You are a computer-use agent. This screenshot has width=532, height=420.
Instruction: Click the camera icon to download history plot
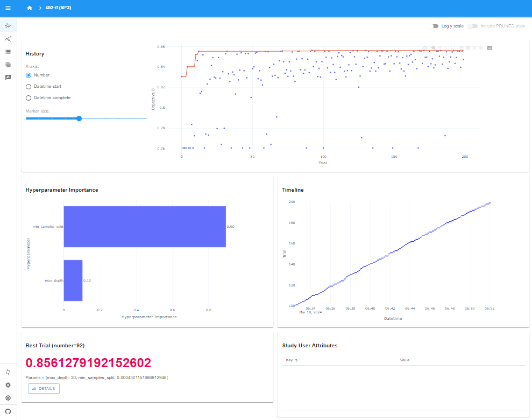click(425, 48)
